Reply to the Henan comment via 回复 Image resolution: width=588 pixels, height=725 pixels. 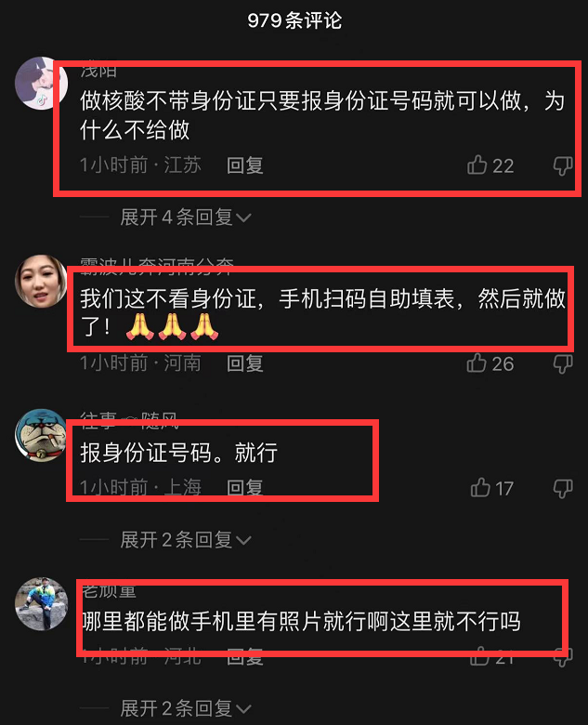pyautogui.click(x=245, y=363)
